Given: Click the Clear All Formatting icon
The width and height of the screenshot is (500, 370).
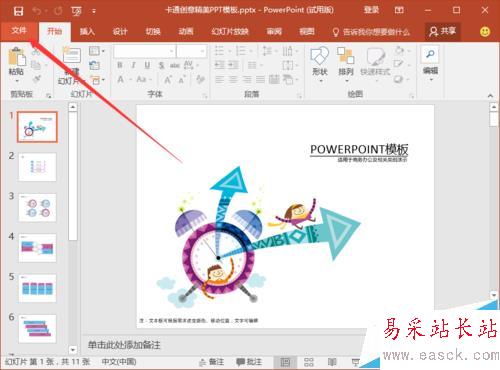Looking at the screenshot, I should (x=200, y=79).
